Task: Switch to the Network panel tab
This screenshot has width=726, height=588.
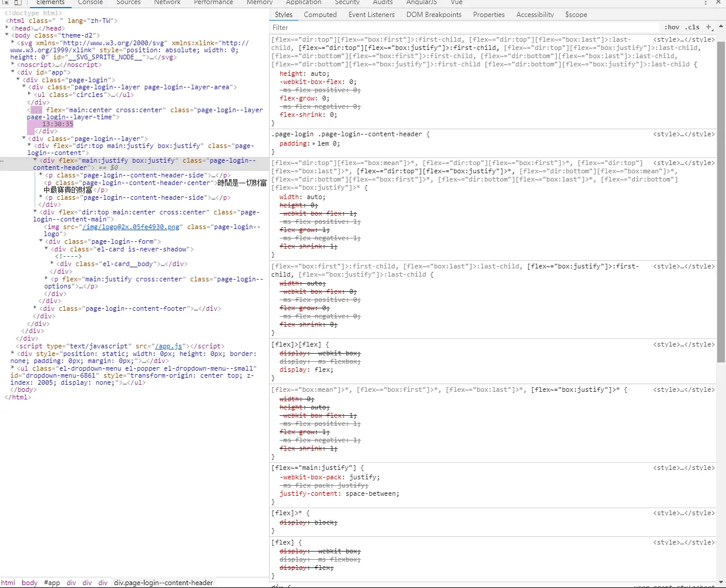Action: (x=167, y=2)
